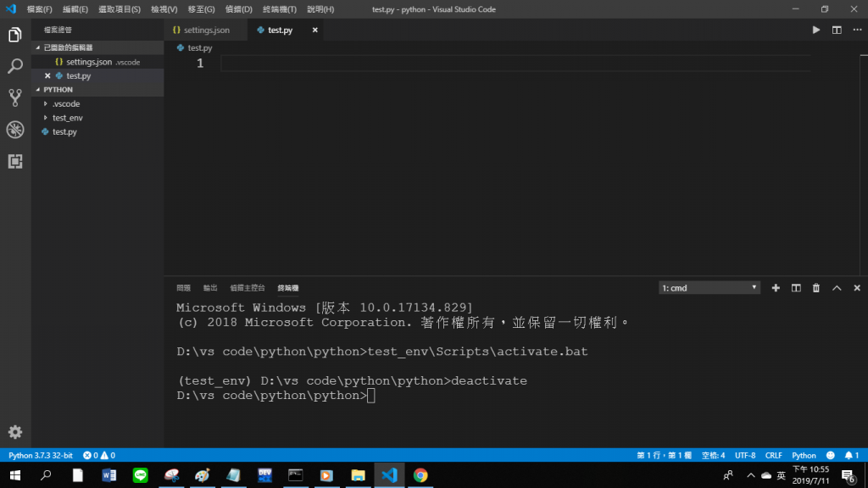Open Windows Start menu
The image size is (868, 488).
coord(15,475)
